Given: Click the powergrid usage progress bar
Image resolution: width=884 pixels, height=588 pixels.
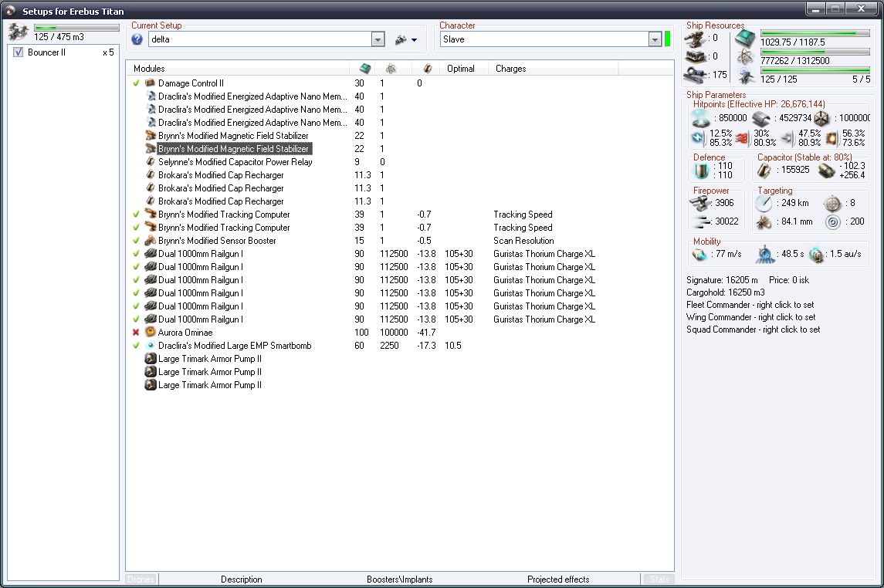Looking at the screenshot, I should (815, 52).
